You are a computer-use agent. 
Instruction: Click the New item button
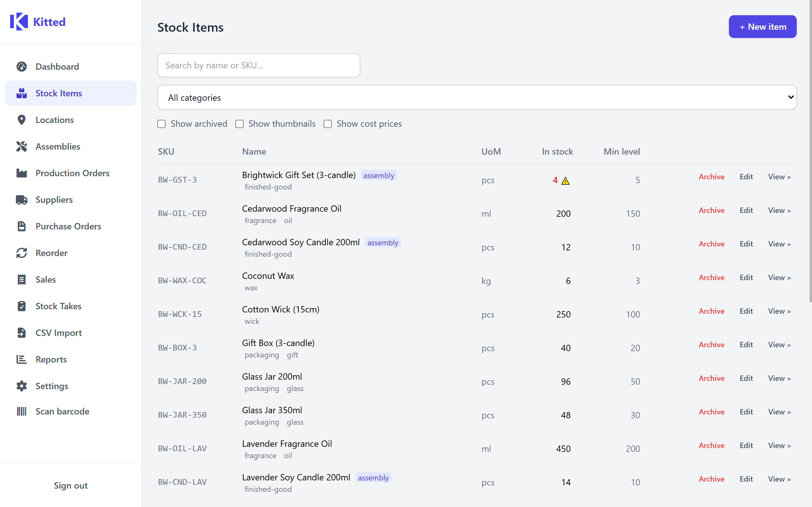coord(762,27)
